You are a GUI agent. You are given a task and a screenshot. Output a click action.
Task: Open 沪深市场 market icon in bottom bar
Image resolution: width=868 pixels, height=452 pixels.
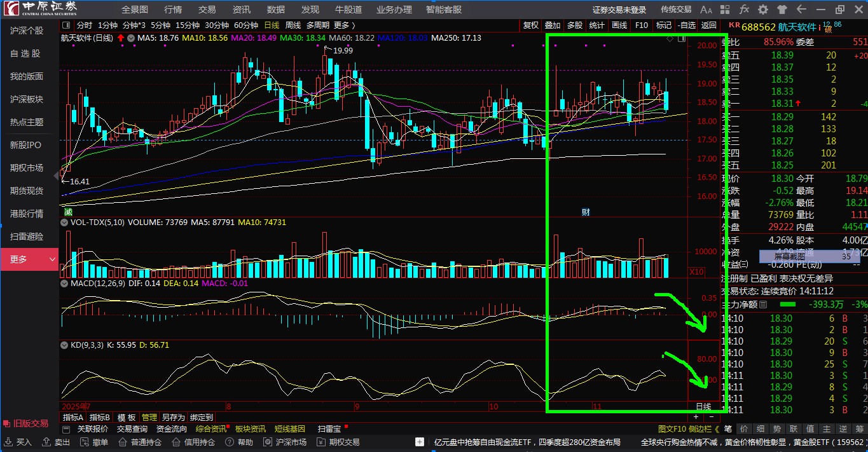coord(266,442)
